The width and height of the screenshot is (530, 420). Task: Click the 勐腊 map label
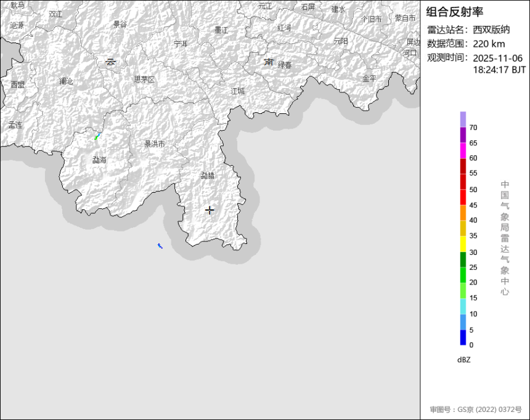tap(208, 176)
